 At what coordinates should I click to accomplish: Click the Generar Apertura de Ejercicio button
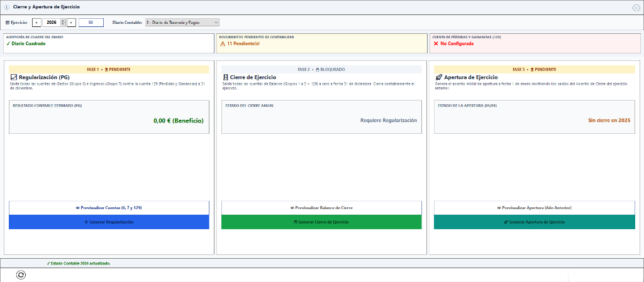(x=535, y=222)
